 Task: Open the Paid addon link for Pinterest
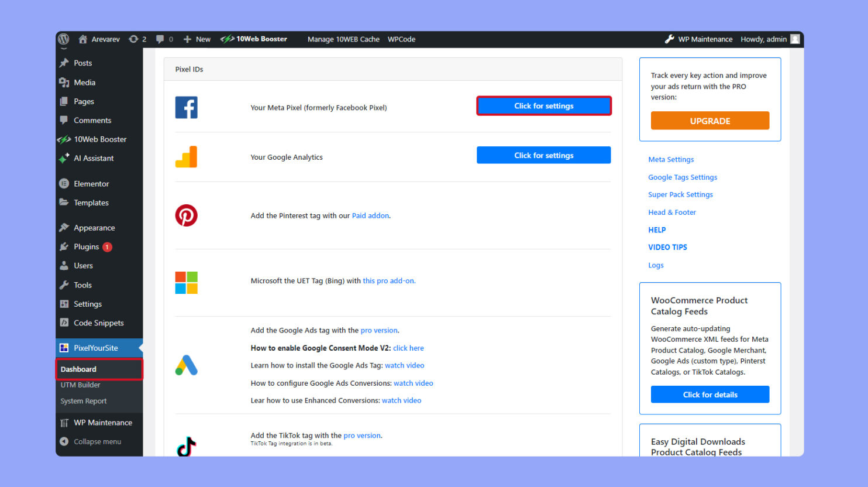(370, 215)
